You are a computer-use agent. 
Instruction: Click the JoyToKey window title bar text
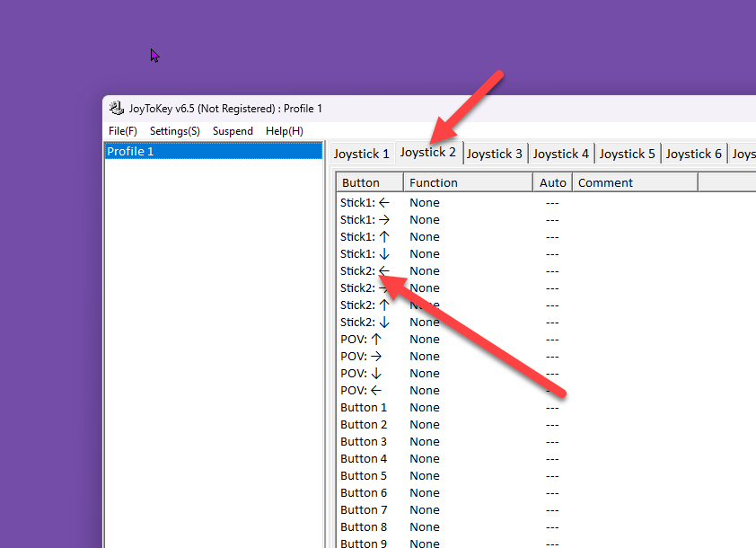click(x=225, y=109)
